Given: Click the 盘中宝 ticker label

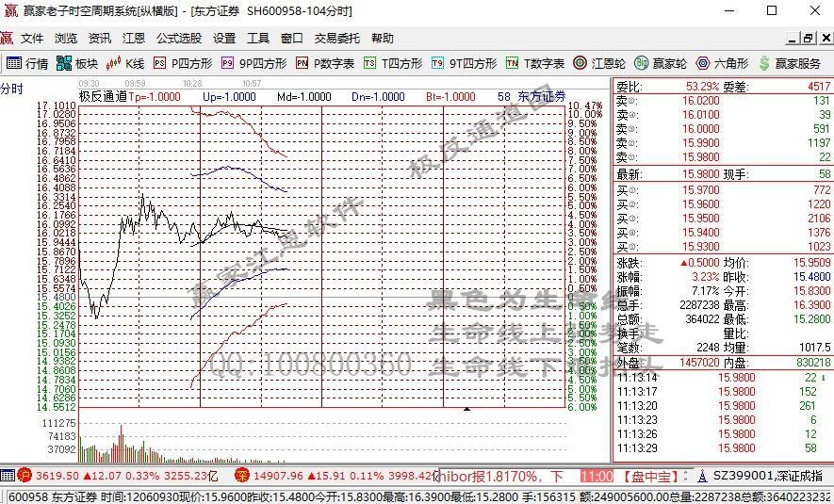Looking at the screenshot, I should pyautogui.click(x=649, y=476).
